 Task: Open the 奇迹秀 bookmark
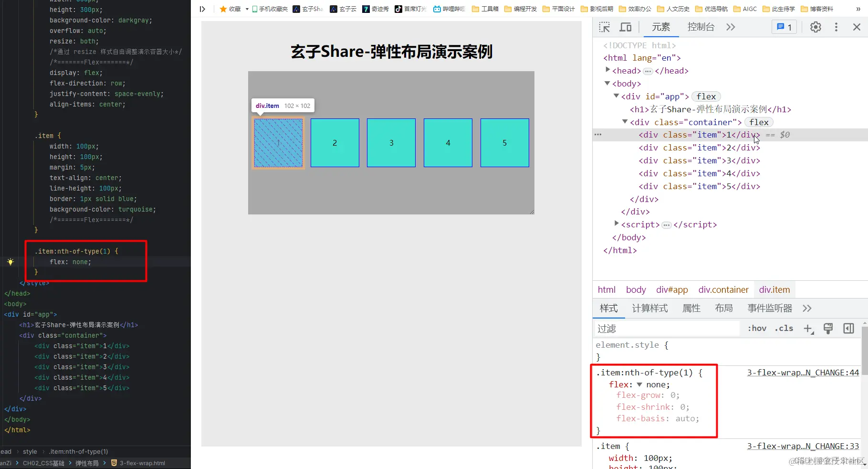point(376,9)
